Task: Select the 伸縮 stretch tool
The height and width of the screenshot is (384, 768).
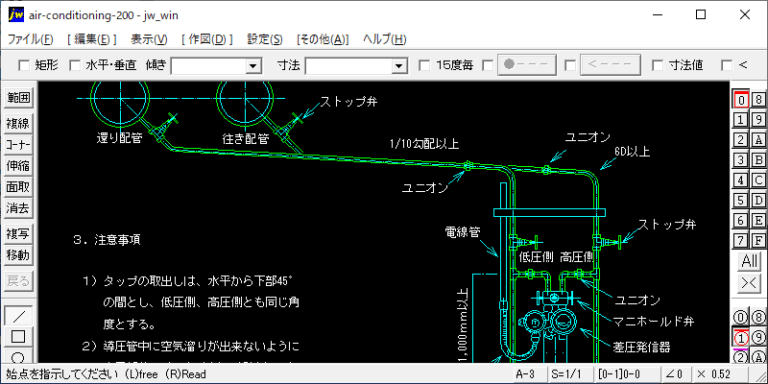Action: pyautogui.click(x=18, y=166)
